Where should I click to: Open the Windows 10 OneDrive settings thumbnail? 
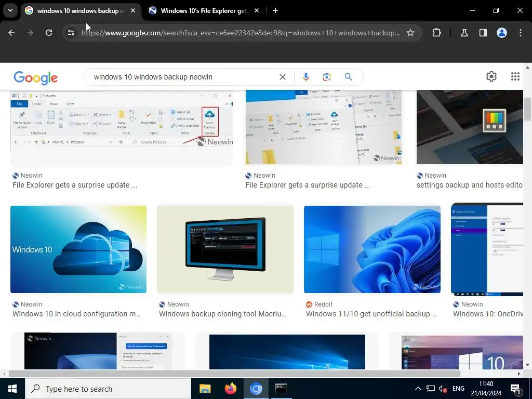[x=487, y=249]
